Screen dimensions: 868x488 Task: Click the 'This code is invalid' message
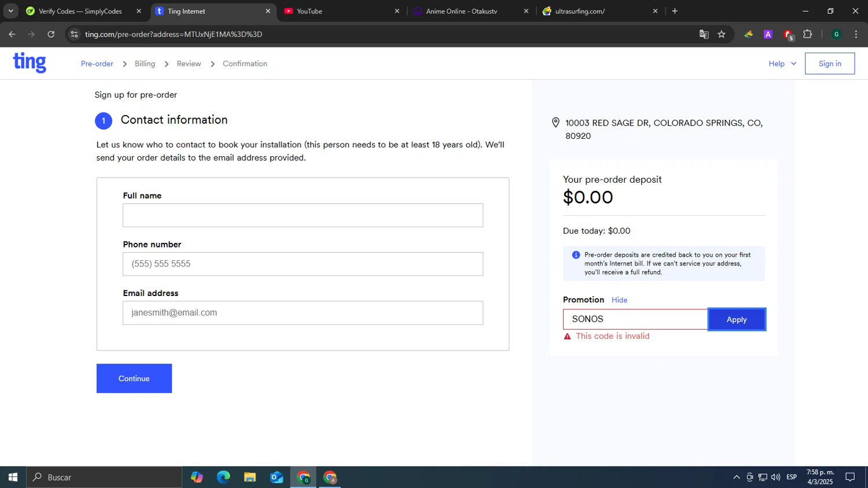pos(612,336)
